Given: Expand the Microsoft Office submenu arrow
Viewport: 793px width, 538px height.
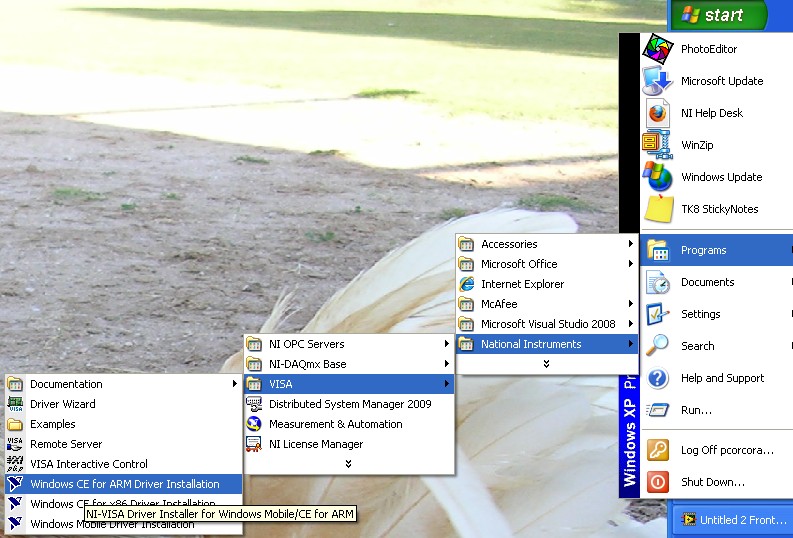Looking at the screenshot, I should [x=631, y=263].
